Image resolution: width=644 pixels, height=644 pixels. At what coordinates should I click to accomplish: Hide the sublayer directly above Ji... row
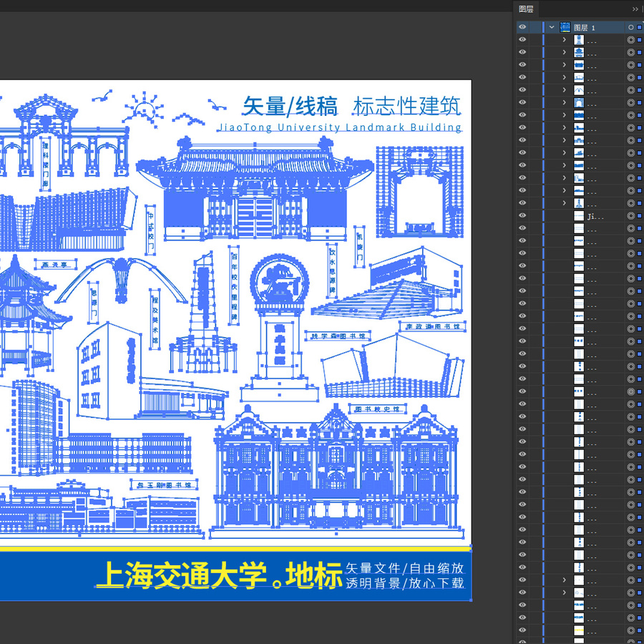pyautogui.click(x=522, y=203)
